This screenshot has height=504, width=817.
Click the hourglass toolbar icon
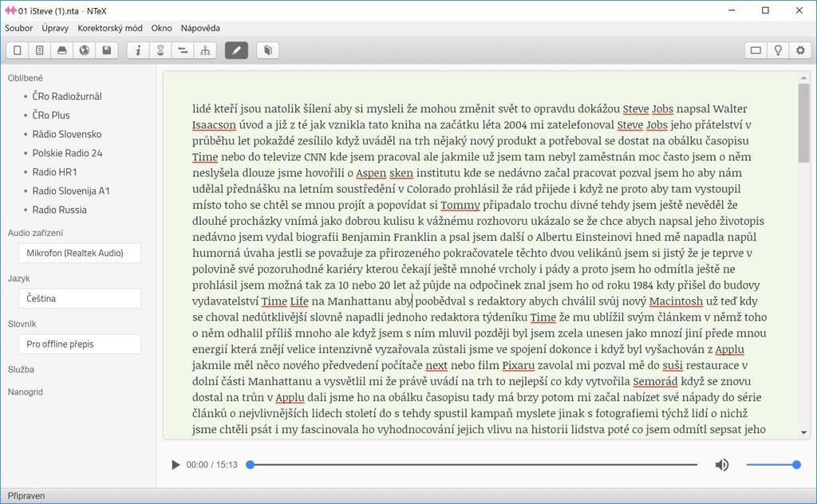pos(160,50)
